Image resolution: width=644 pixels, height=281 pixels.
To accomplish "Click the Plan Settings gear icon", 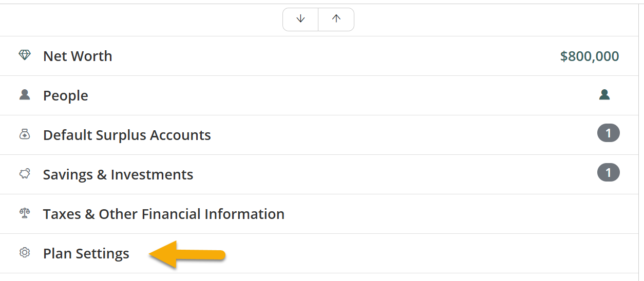I will coord(25,253).
